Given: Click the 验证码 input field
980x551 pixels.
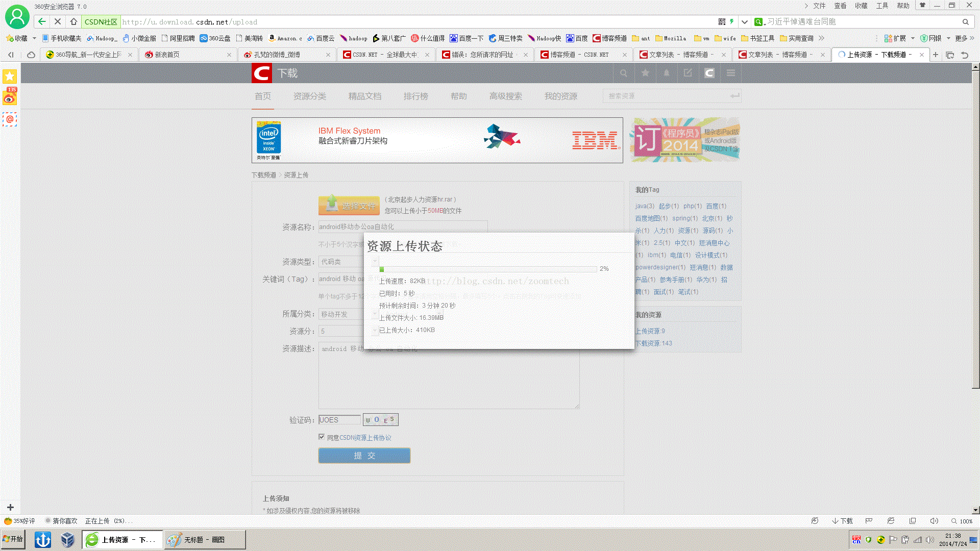Looking at the screenshot, I should click(339, 420).
